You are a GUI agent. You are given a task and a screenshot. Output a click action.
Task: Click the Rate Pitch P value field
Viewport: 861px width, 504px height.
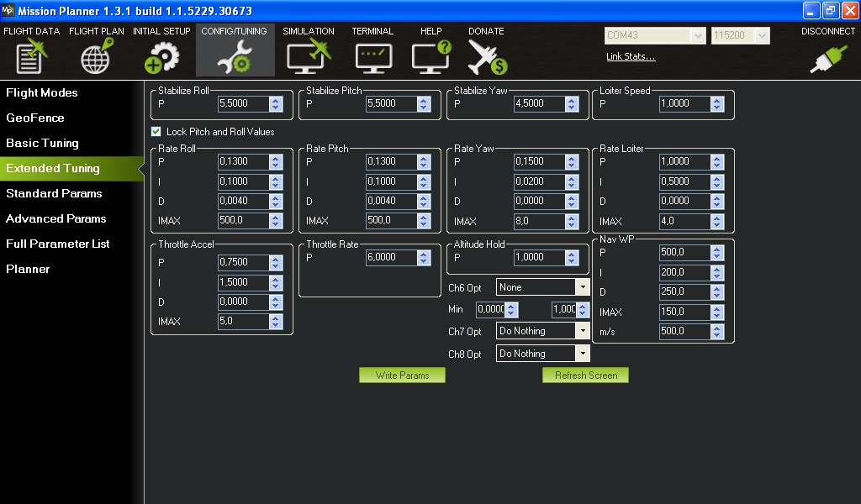(x=391, y=162)
